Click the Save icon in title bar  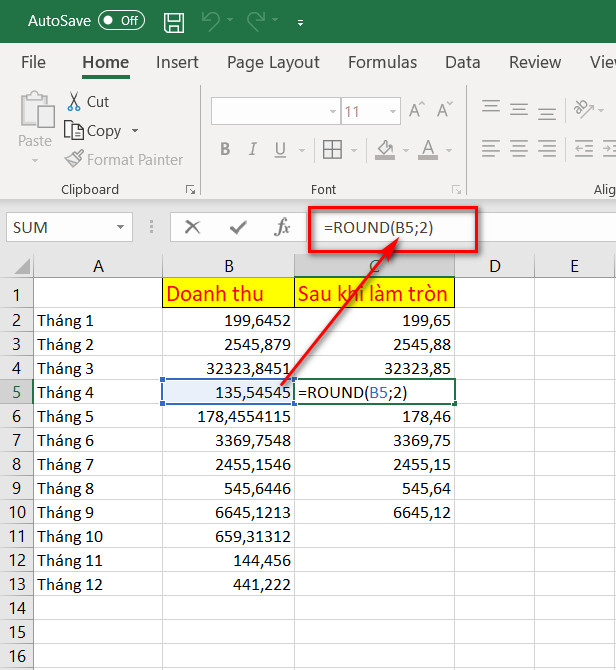pyautogui.click(x=173, y=20)
